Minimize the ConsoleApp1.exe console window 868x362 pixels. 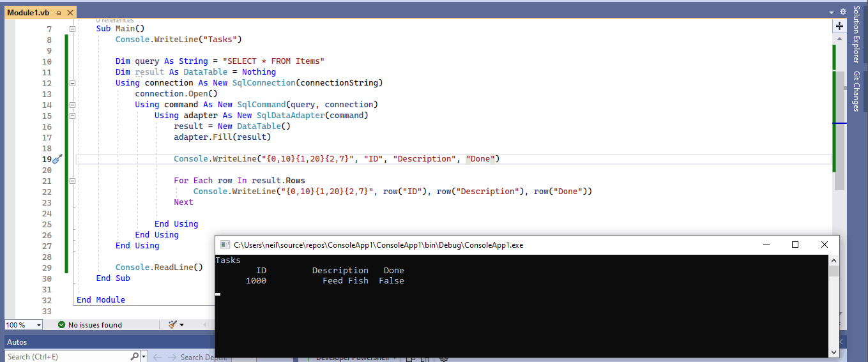[x=766, y=245]
